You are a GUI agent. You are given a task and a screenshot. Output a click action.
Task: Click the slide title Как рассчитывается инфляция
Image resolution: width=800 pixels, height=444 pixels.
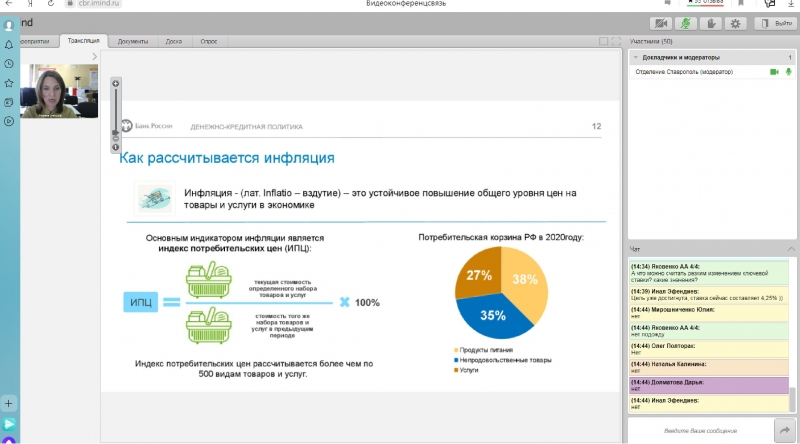tap(227, 158)
